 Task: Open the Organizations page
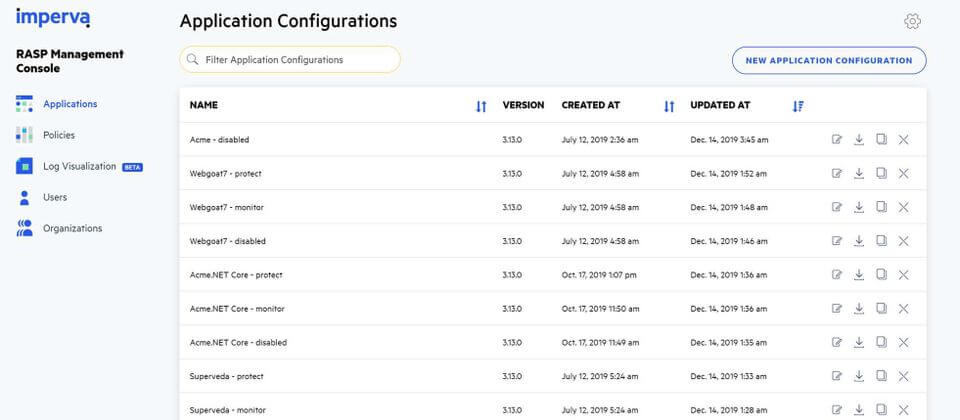tap(72, 228)
